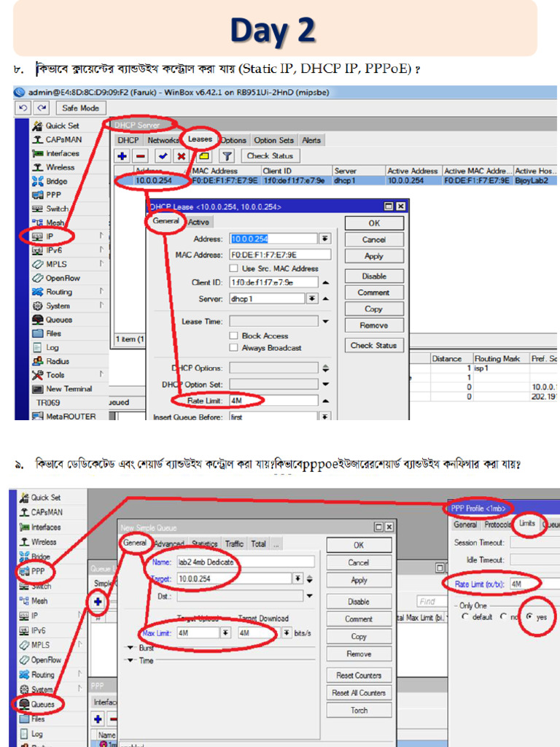560x747 pixels.
Task: Expand the Time section in New Simple Queue
Action: pos(130,661)
